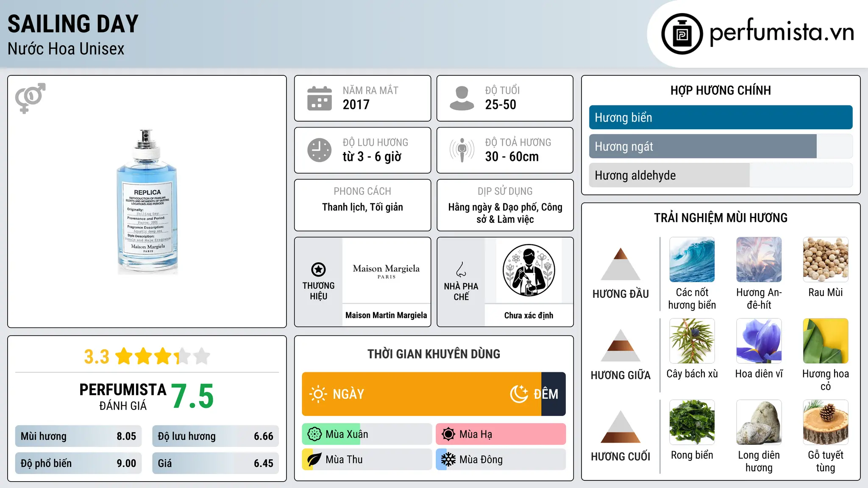The height and width of the screenshot is (488, 868).
Task: Click the perfumista.vn site name
Action: click(782, 32)
